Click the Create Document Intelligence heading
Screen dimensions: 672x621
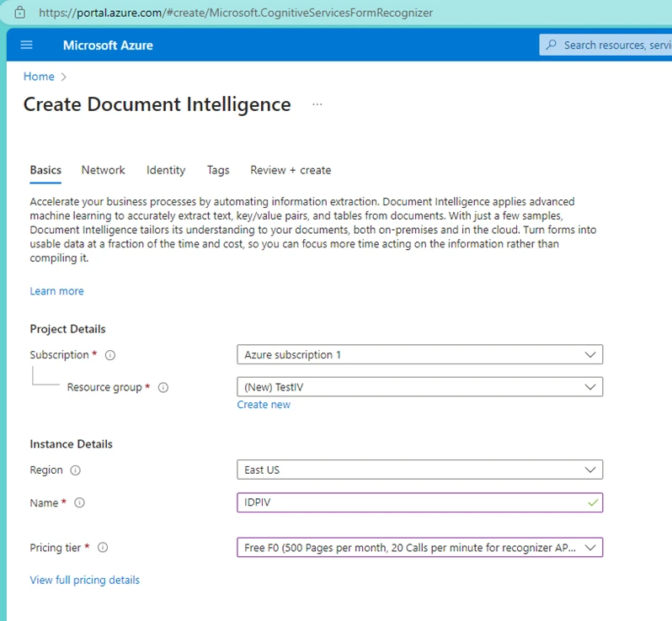pyautogui.click(x=157, y=104)
